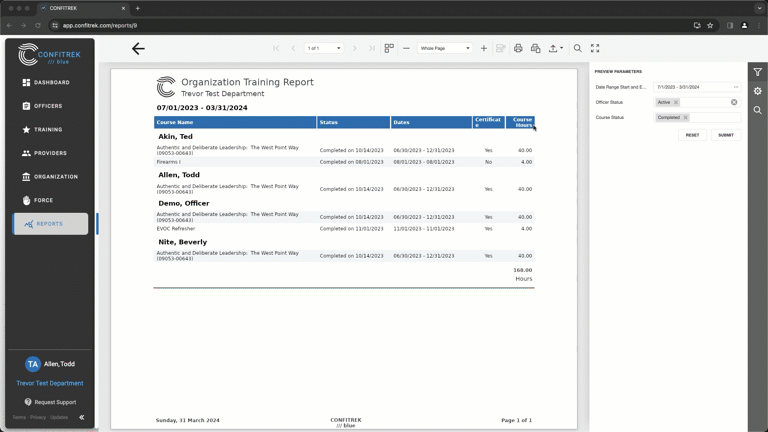768x432 pixels.
Task: Switch viewer to full screen
Action: (x=595, y=48)
